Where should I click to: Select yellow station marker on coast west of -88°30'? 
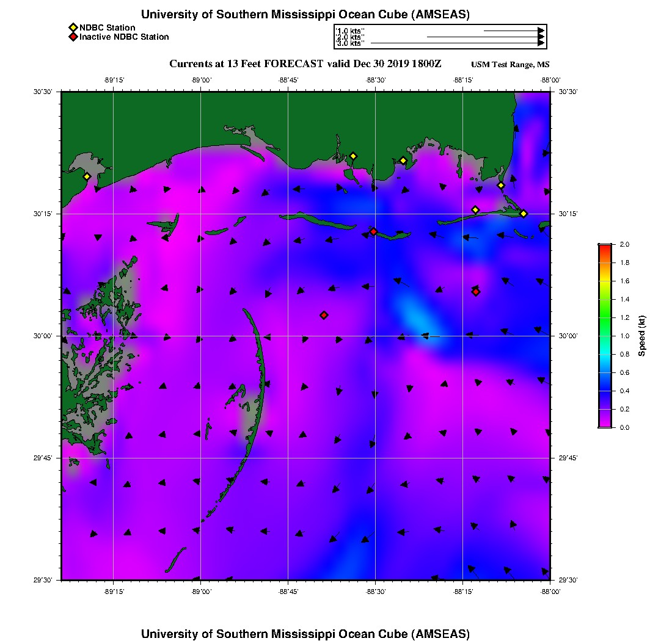pyautogui.click(x=353, y=156)
